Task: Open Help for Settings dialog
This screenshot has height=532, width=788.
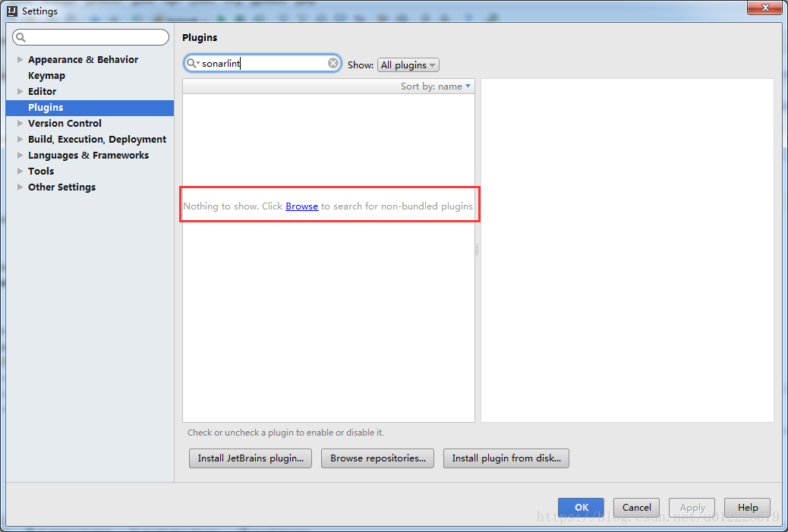Action: 747,508
